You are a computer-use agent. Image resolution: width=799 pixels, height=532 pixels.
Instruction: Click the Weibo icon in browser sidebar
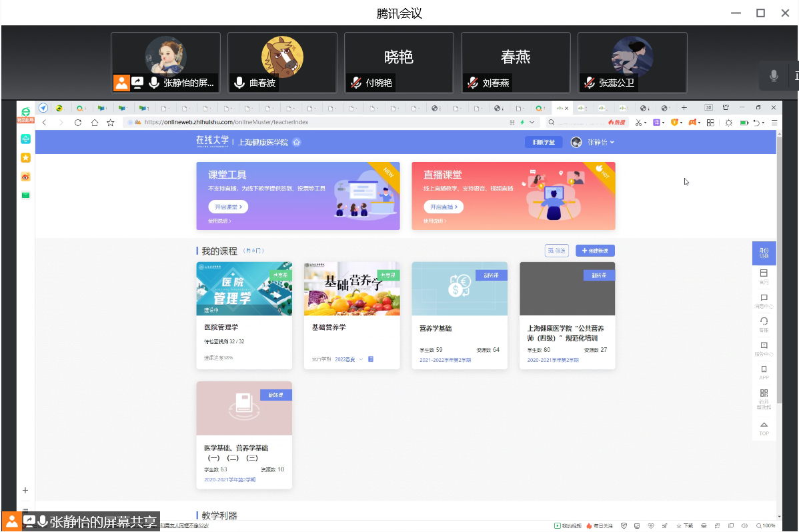point(25,177)
